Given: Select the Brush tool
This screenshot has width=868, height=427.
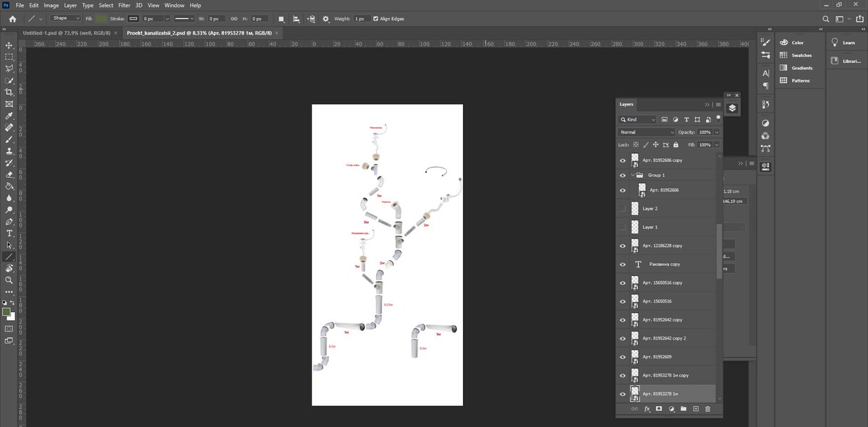Looking at the screenshot, I should click(x=9, y=139).
